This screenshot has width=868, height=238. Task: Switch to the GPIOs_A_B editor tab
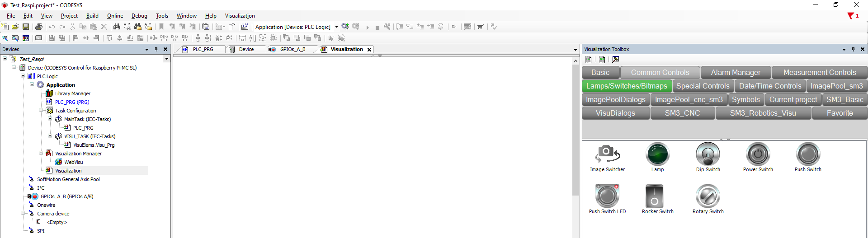(x=292, y=49)
